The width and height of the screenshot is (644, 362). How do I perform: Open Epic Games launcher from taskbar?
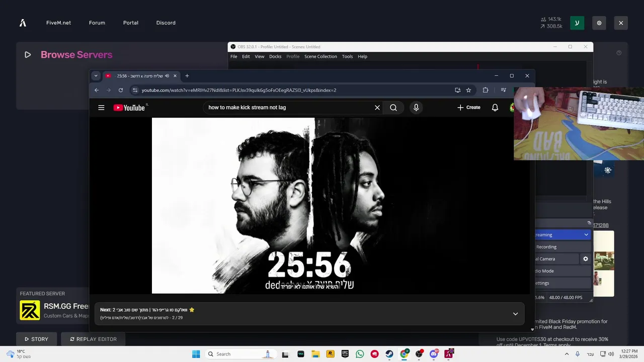tap(345, 354)
